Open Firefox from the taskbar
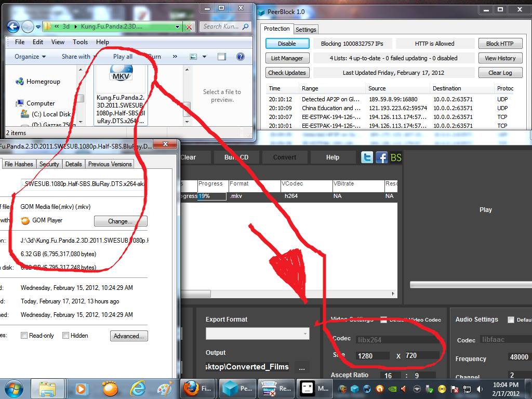The width and height of the screenshot is (532, 399). point(198,388)
